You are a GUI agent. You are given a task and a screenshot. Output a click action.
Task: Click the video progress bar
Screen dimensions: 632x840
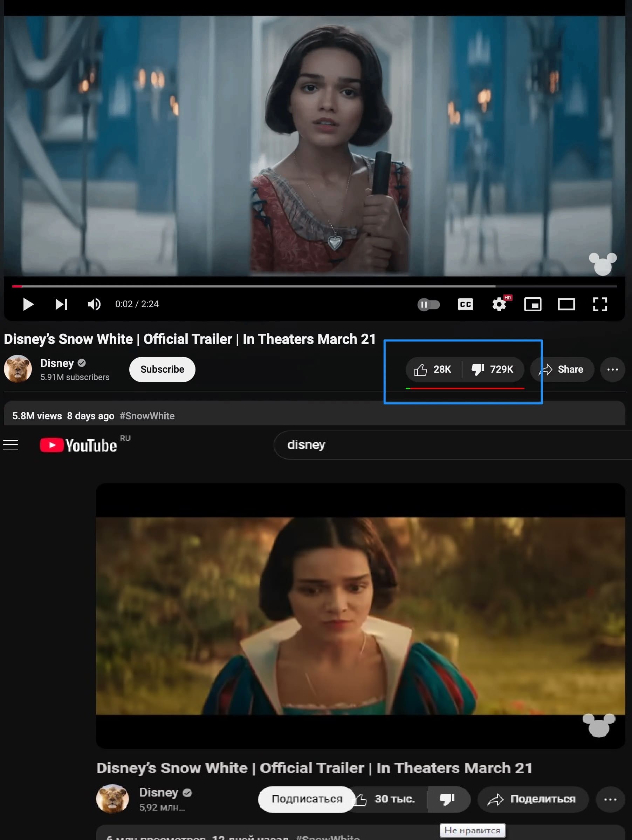tap(314, 286)
